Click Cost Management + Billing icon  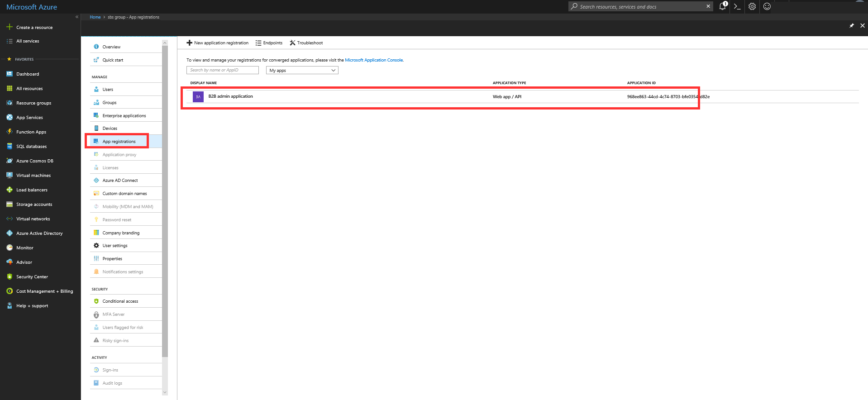point(10,291)
